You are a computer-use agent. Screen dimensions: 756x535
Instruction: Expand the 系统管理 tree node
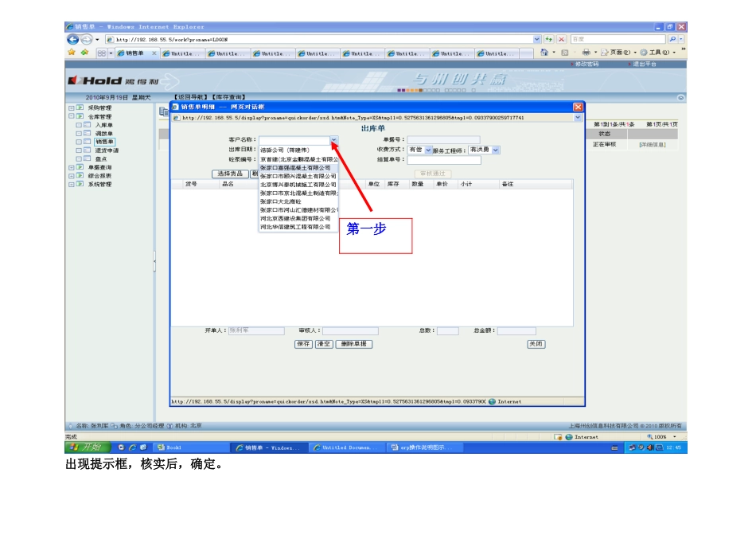[x=72, y=184]
